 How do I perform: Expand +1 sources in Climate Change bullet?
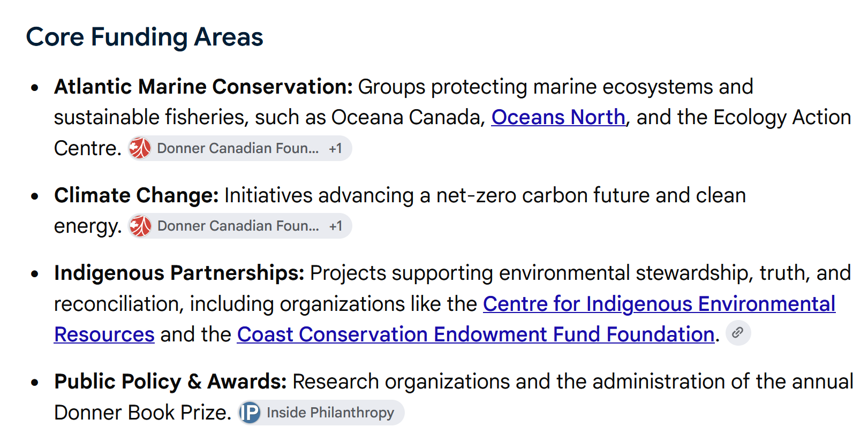[x=336, y=226]
